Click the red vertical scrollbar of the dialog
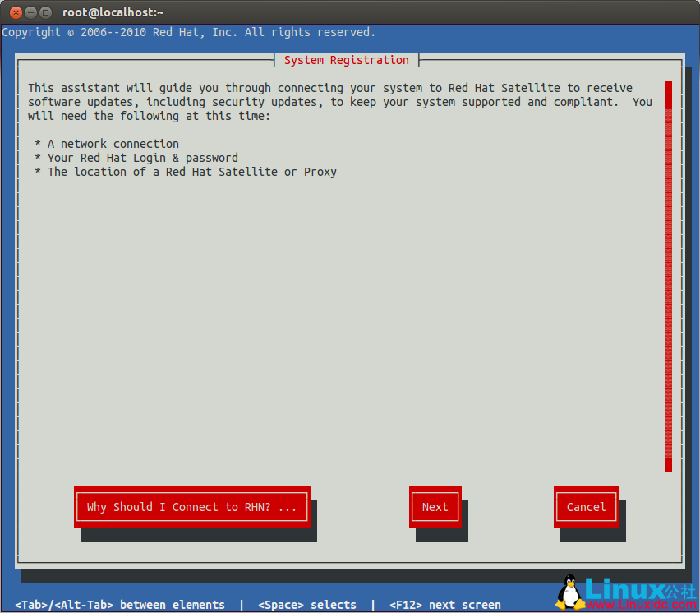Viewport: 700px width, 613px height. click(668, 275)
